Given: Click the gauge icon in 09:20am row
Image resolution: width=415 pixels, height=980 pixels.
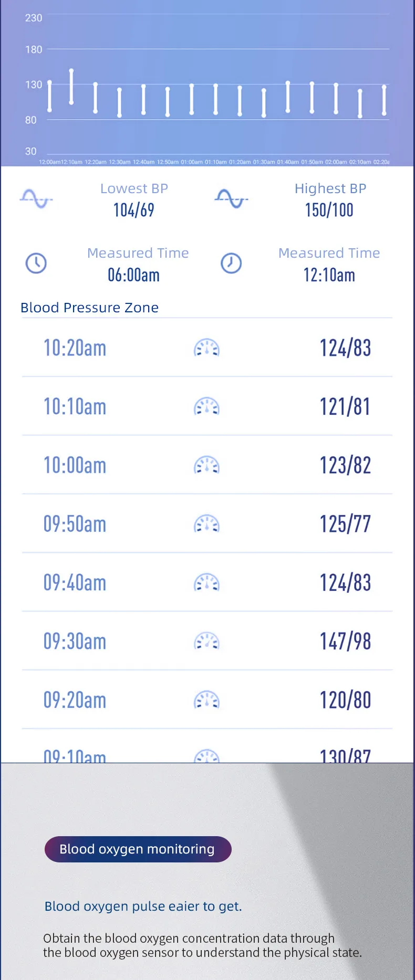Looking at the screenshot, I should (206, 700).
